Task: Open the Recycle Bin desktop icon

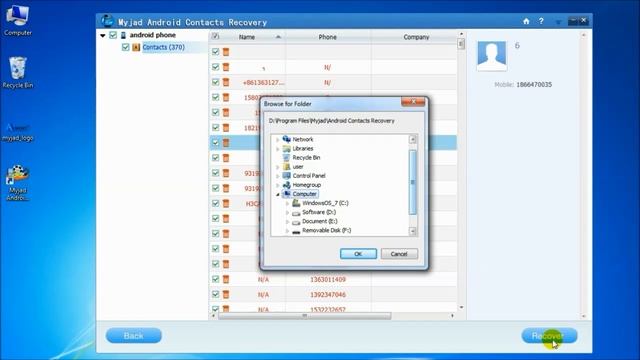Action: (x=18, y=73)
